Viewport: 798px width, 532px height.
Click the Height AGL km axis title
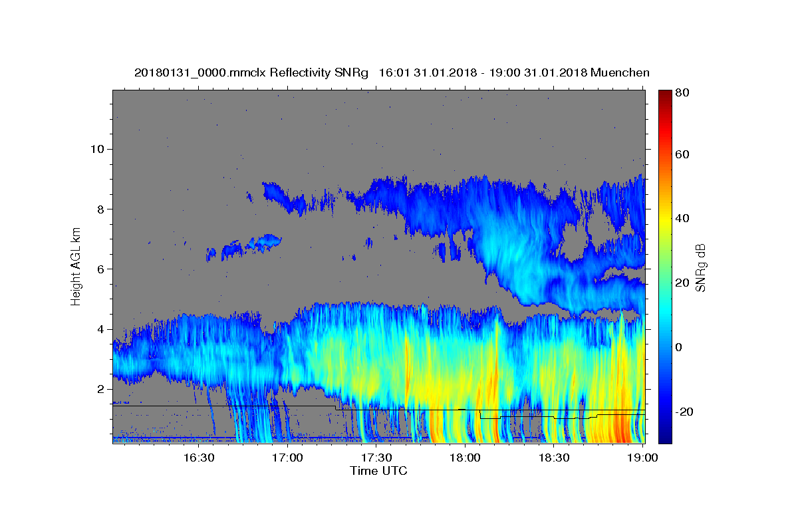pos(76,266)
